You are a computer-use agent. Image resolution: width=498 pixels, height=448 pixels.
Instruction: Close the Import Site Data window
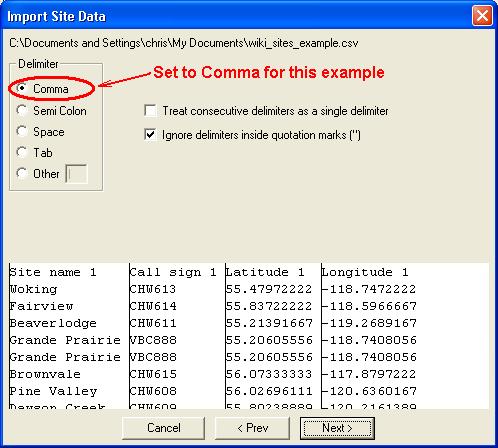coord(482,16)
